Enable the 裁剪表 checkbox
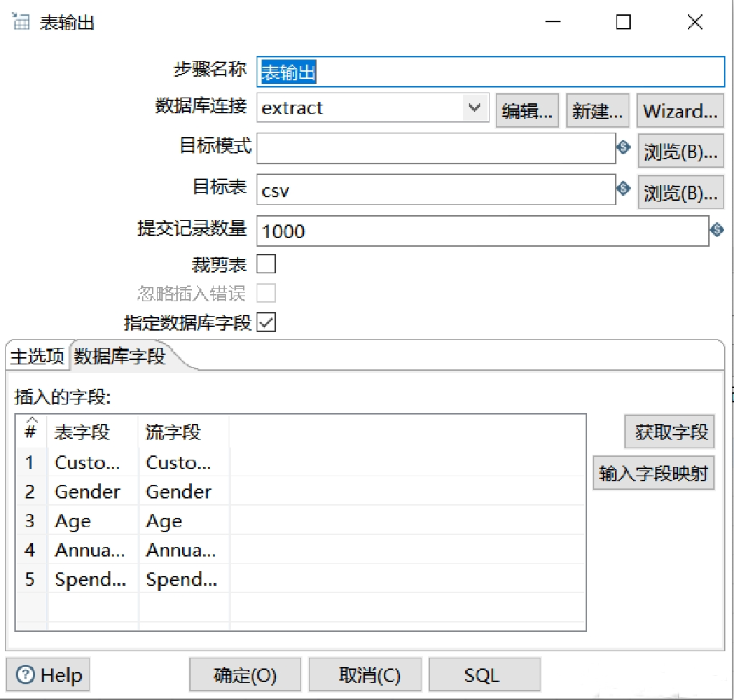This screenshot has width=734, height=700. [x=266, y=264]
